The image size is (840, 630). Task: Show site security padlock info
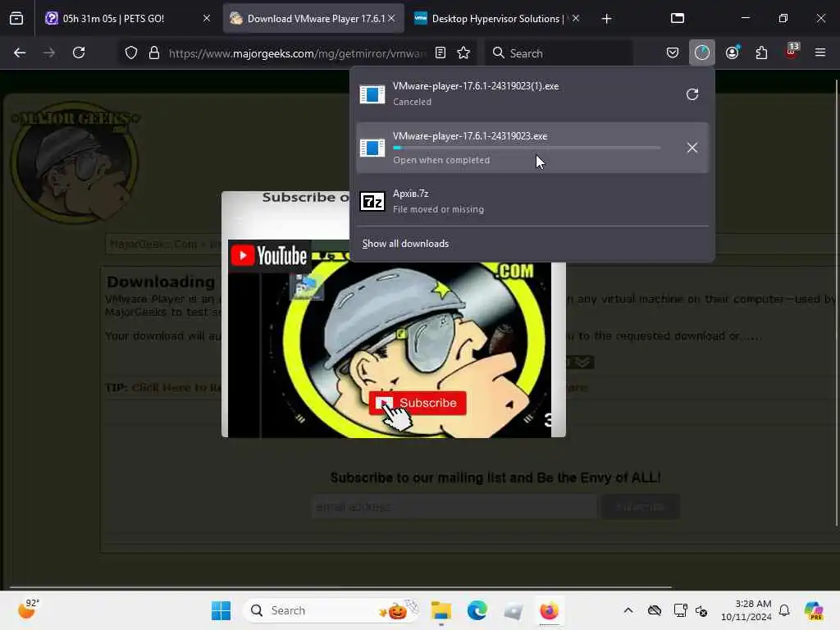[154, 52]
